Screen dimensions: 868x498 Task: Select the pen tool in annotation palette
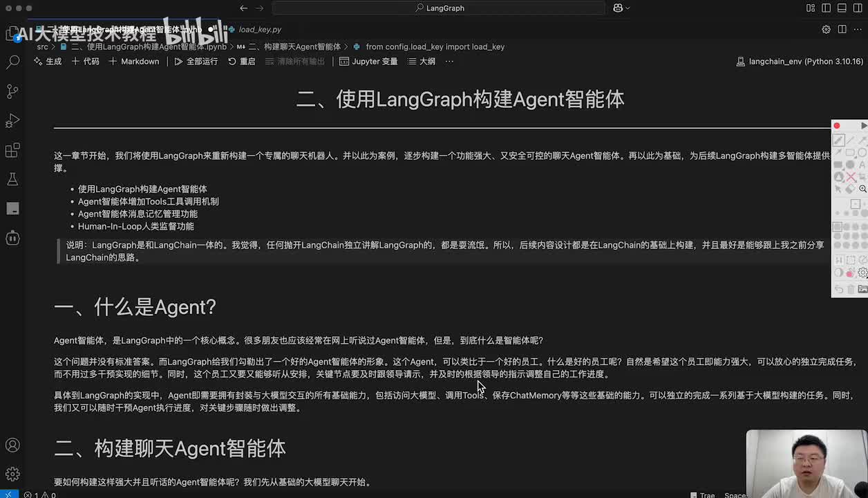[x=838, y=140]
